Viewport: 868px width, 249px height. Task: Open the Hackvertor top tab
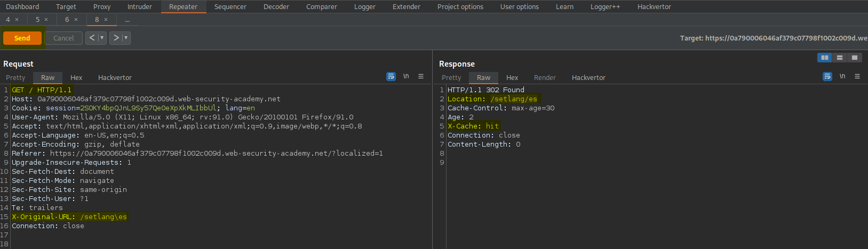coord(654,6)
